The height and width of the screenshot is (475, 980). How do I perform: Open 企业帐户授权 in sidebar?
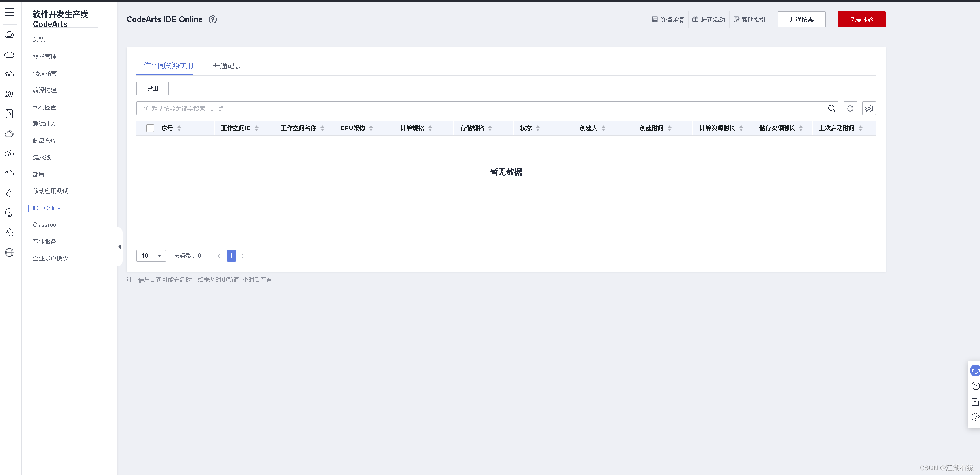tap(51, 258)
